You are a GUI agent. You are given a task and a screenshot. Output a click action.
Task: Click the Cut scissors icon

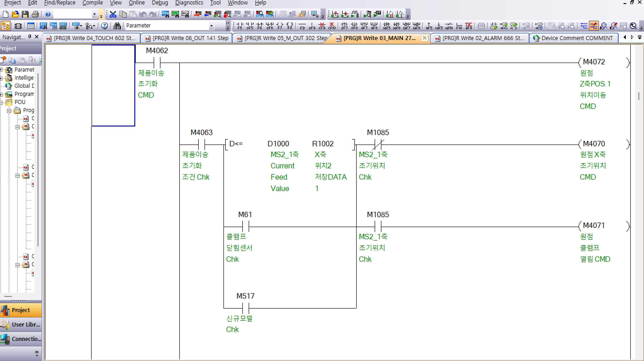(x=113, y=14)
